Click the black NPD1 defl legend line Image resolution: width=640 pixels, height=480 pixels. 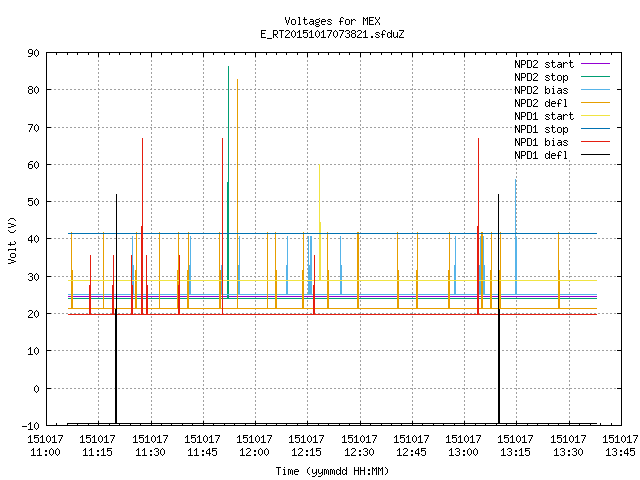pos(595,155)
